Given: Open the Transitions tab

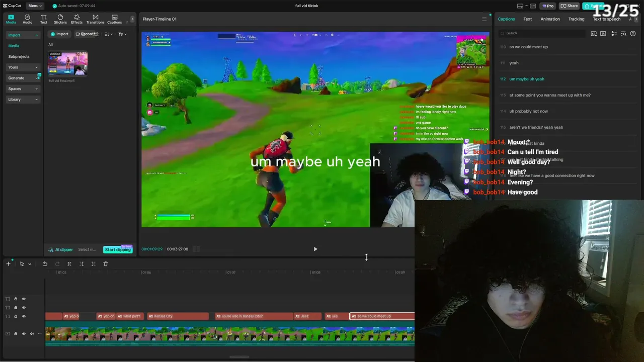Looking at the screenshot, I should 95,19.
